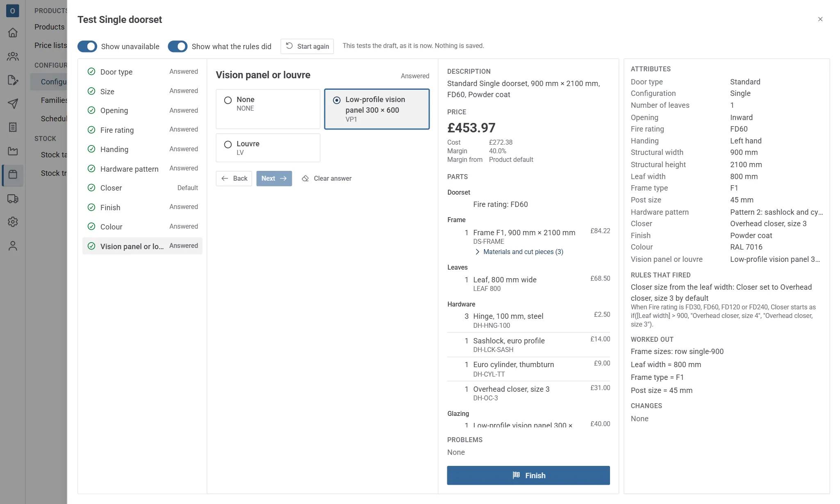Viewport: 840px width, 504px height.
Task: Open Price lists in the background sidebar
Action: click(50, 45)
